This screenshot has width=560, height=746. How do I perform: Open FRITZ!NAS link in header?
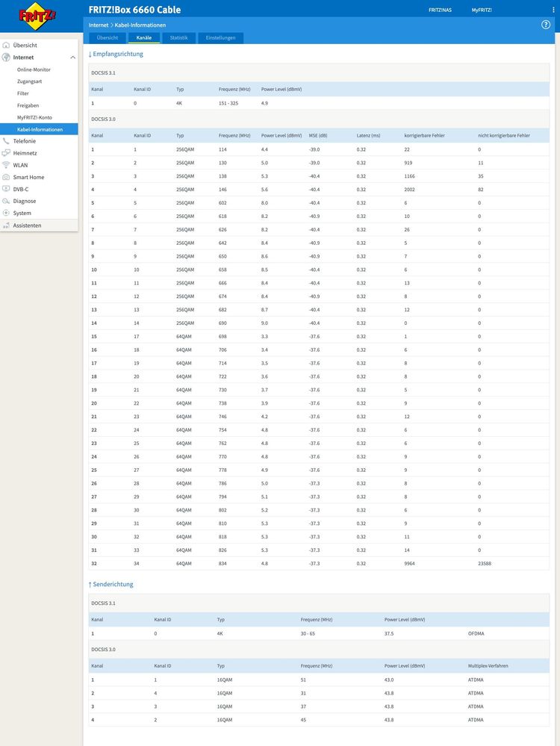[440, 10]
